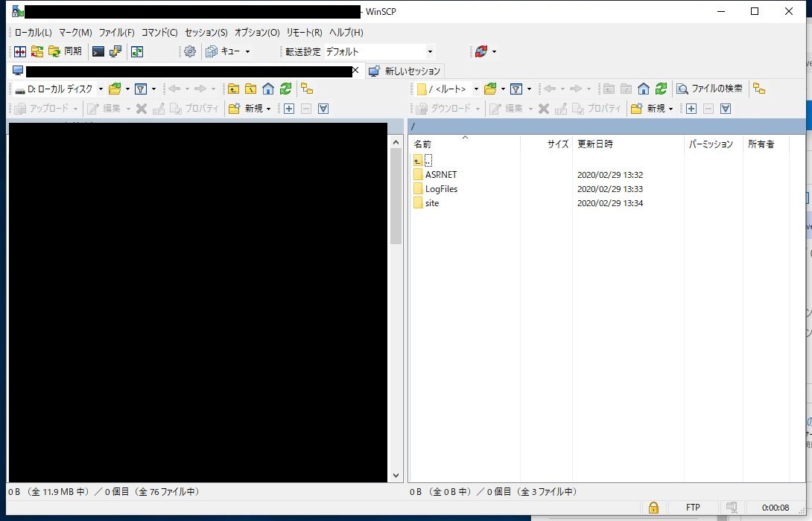Refresh the local panel with green arrows

(x=285, y=89)
